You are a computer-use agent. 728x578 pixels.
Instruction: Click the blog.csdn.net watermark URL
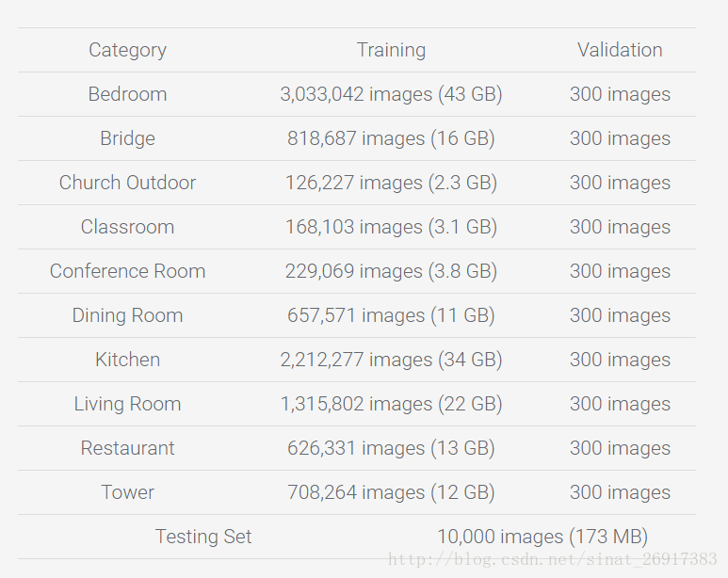pos(553,560)
